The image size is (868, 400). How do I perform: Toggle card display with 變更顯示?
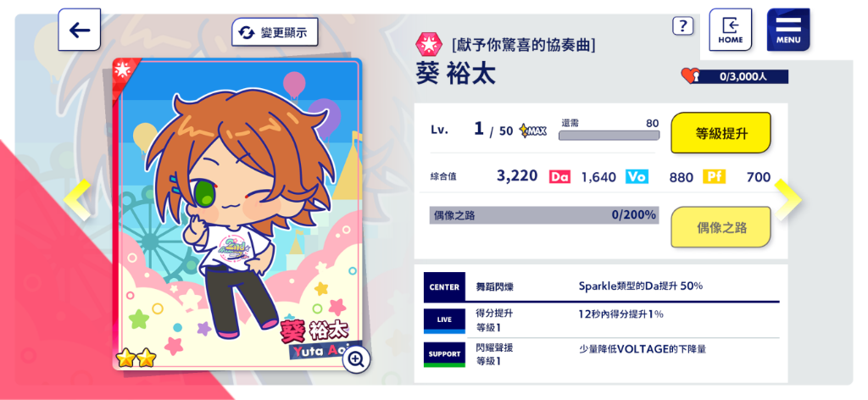275,32
